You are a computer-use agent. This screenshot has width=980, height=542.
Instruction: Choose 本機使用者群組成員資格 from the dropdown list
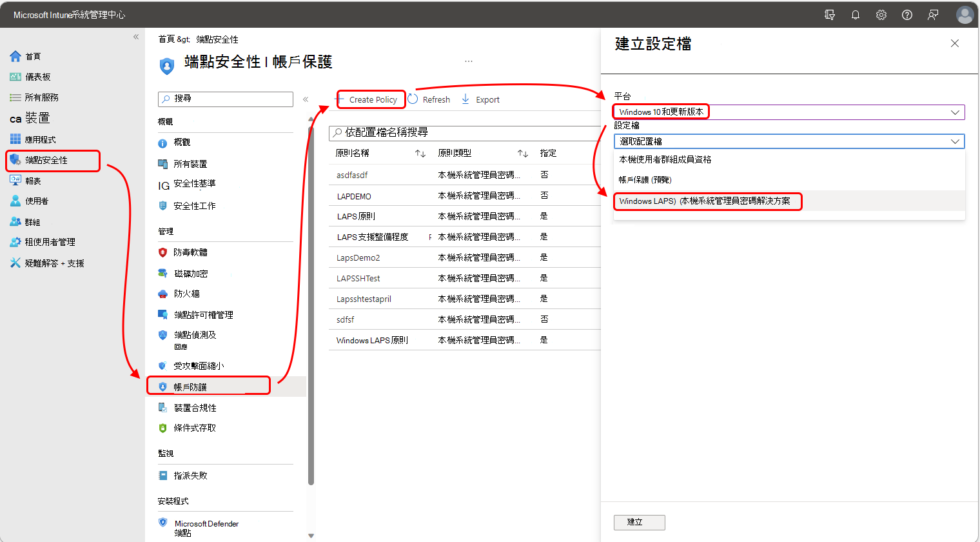click(789, 159)
